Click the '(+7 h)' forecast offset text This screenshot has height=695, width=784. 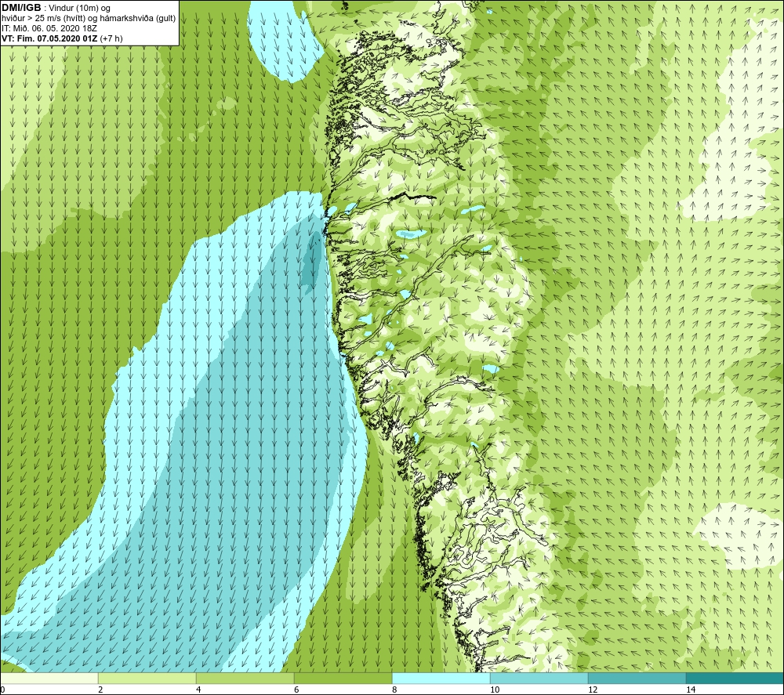(x=111, y=38)
